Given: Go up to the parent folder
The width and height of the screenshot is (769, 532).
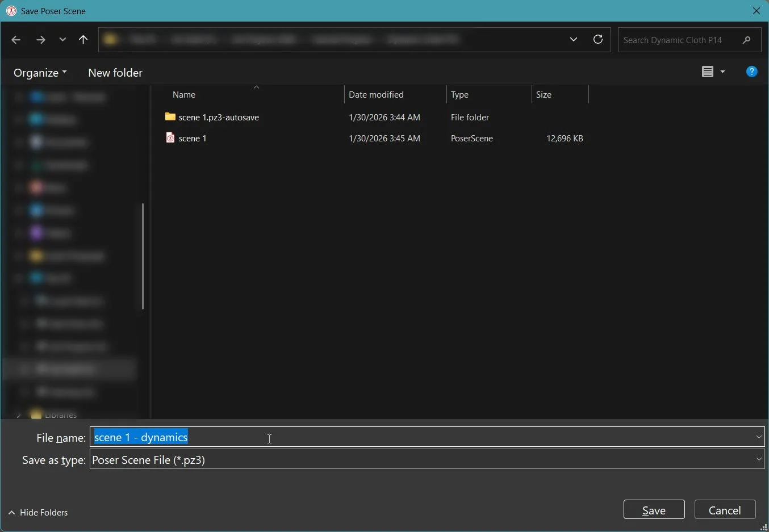Looking at the screenshot, I should pyautogui.click(x=83, y=39).
